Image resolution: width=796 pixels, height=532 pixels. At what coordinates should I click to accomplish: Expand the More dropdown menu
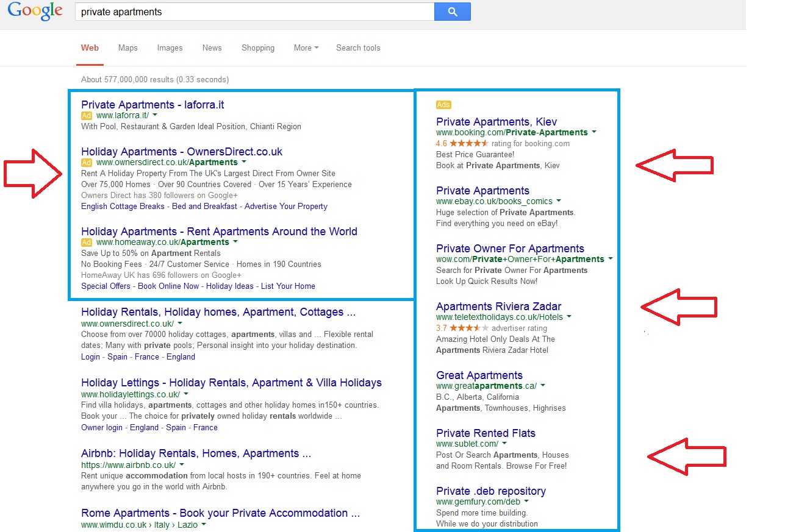(x=306, y=48)
